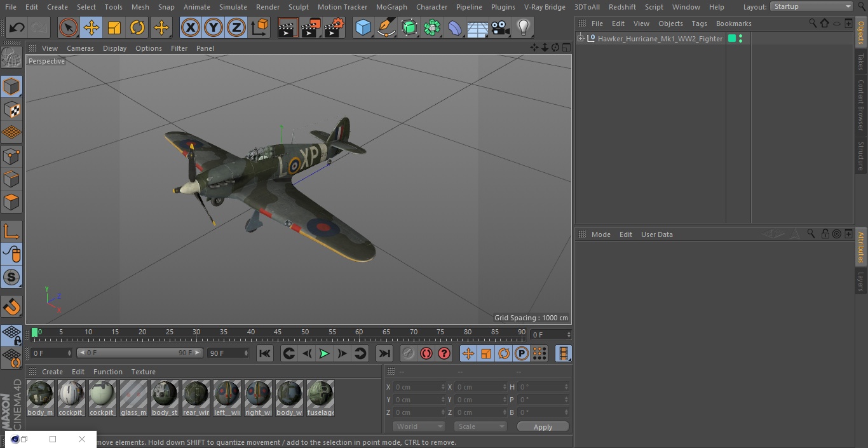Select the Live Selection tool
868x448 pixels.
point(69,27)
